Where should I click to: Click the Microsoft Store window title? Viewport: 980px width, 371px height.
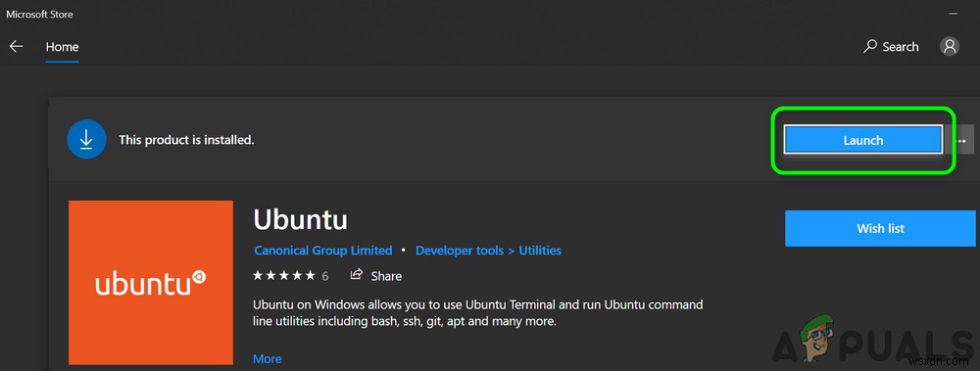[x=39, y=14]
